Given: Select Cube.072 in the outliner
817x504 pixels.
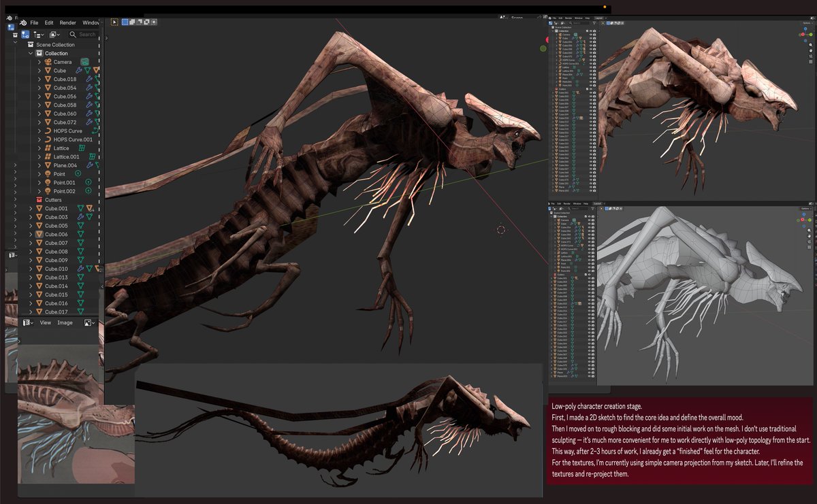Looking at the screenshot, I should click(65, 122).
